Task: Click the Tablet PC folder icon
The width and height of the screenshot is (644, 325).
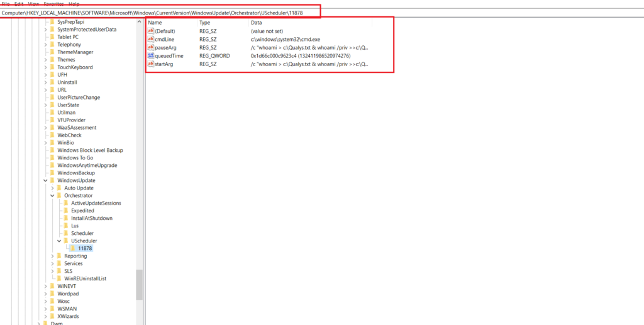Action: pyautogui.click(x=52, y=37)
